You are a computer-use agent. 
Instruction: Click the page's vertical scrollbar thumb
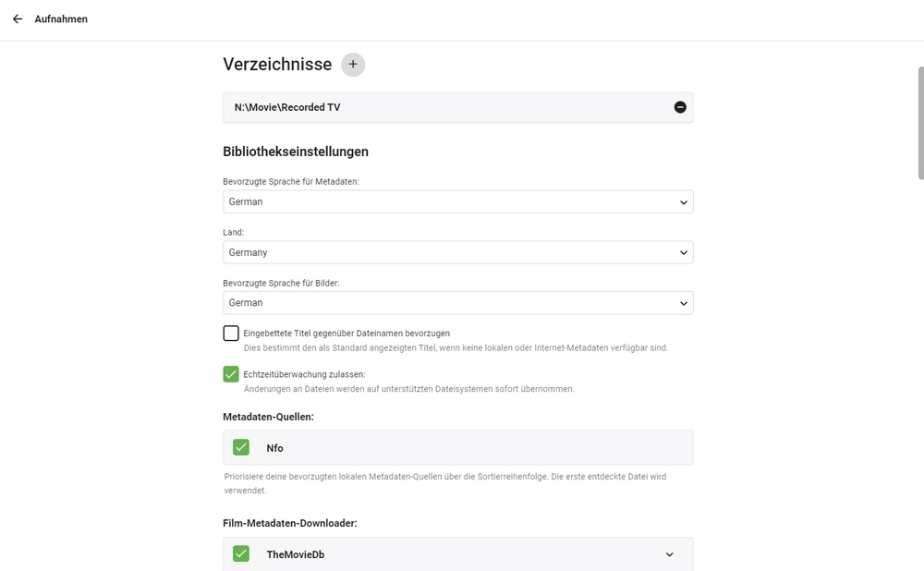[x=920, y=122]
